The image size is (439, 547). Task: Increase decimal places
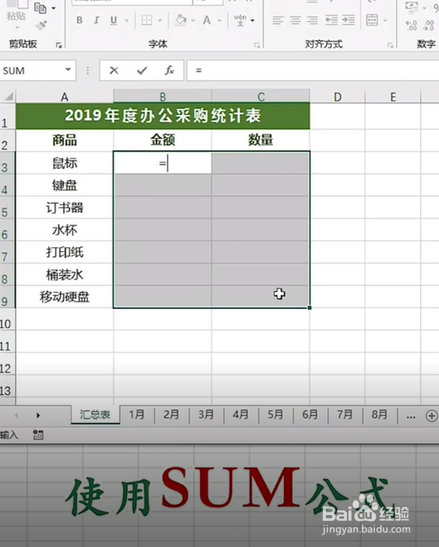(x=412, y=25)
